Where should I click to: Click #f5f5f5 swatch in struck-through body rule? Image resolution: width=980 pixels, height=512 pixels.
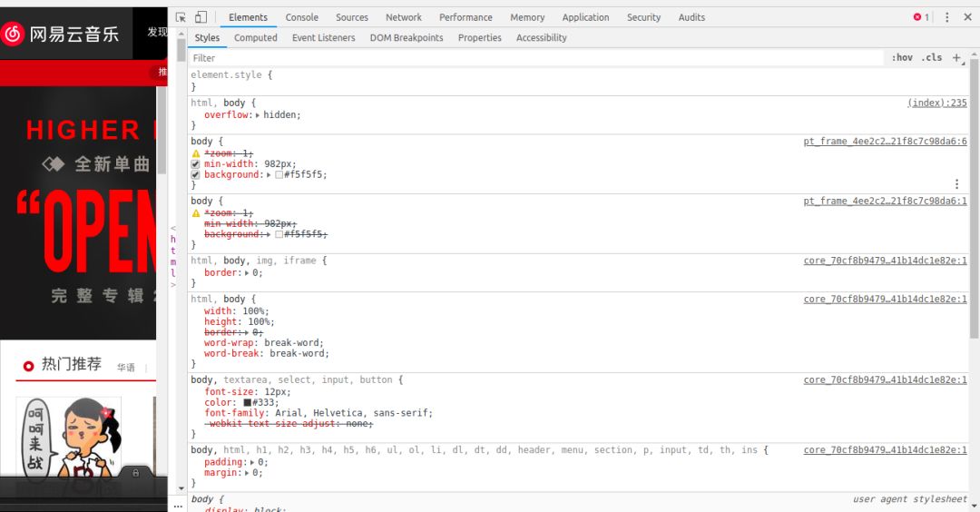click(279, 234)
